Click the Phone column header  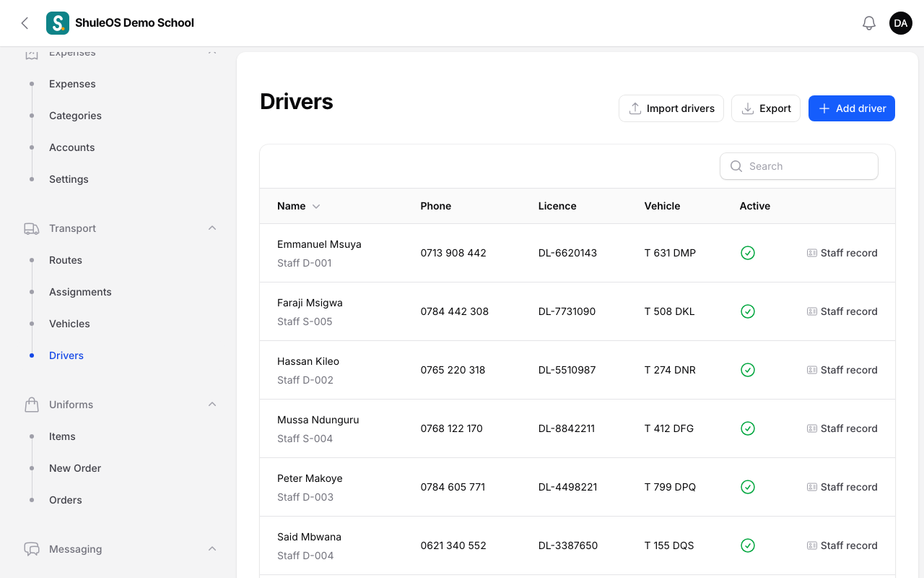coord(436,206)
